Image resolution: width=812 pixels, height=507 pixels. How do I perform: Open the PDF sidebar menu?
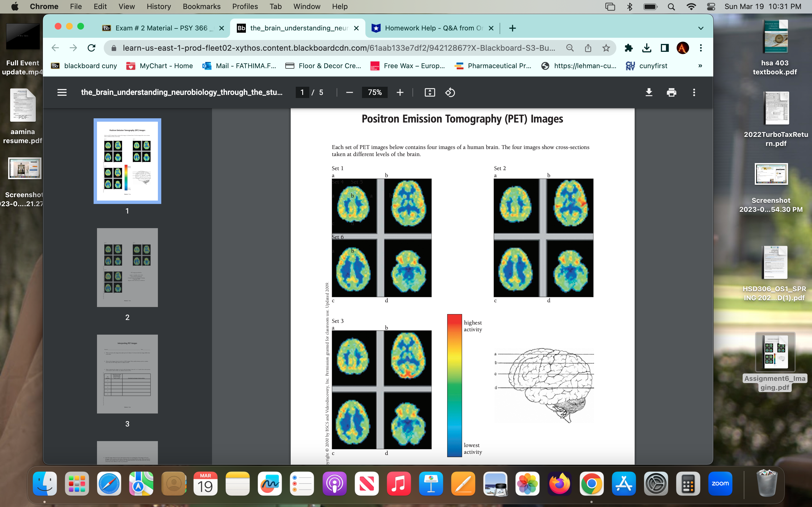62,93
